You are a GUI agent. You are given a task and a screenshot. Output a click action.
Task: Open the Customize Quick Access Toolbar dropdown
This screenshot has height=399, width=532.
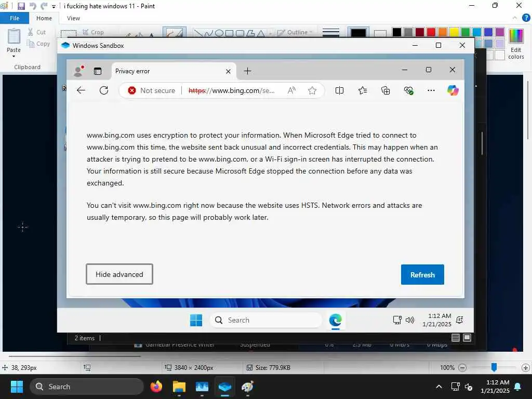click(54, 6)
